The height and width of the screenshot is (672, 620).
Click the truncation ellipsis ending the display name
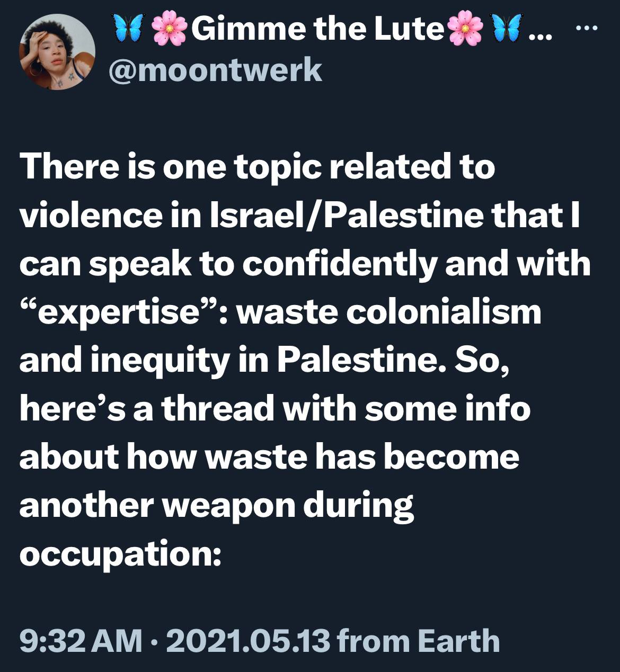539,33
